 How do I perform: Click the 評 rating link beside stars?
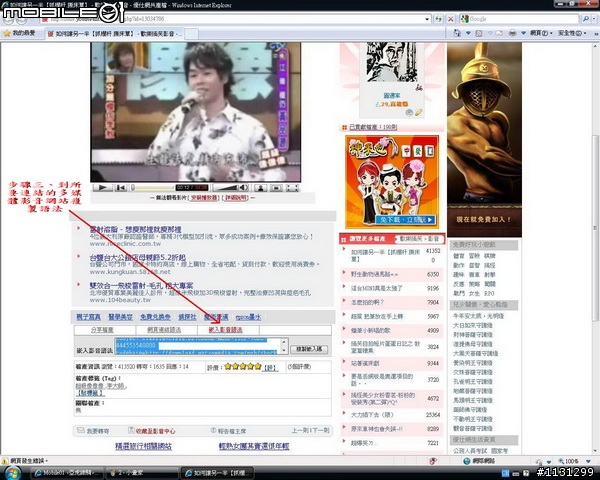pyautogui.click(x=270, y=367)
